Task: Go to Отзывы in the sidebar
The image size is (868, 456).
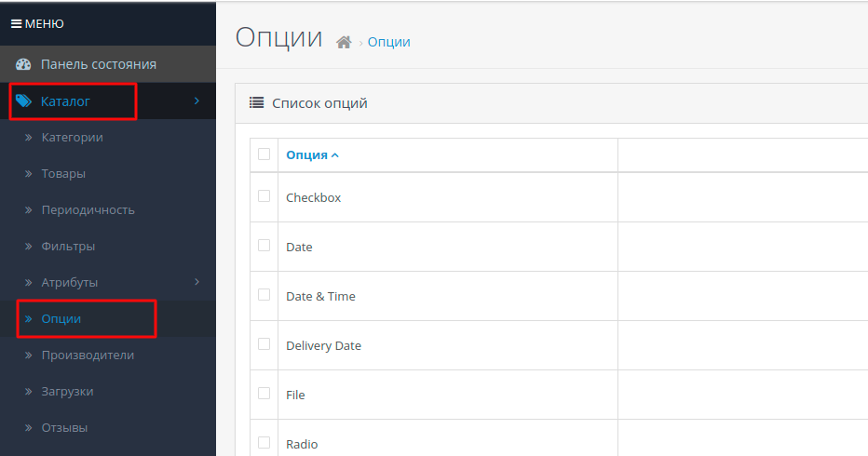Action: (x=64, y=427)
